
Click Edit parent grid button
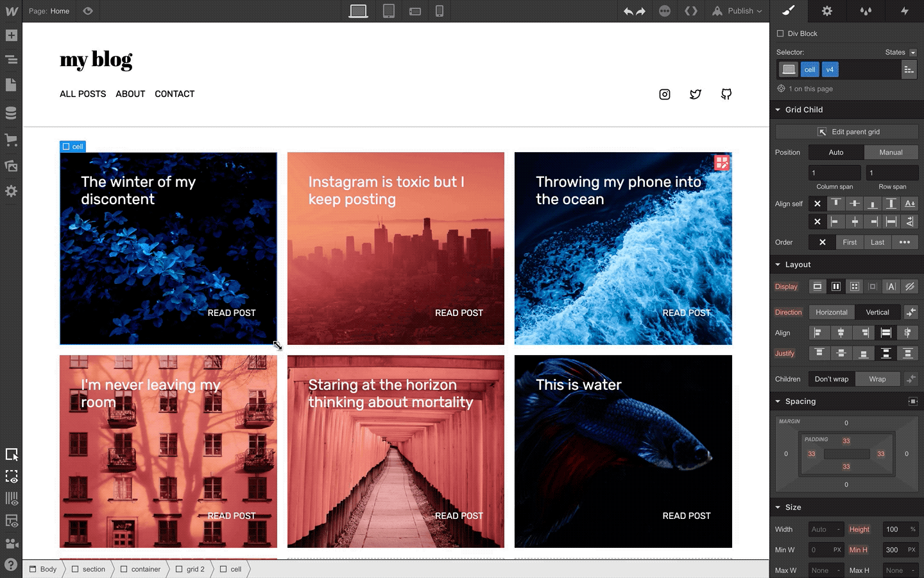pos(847,132)
